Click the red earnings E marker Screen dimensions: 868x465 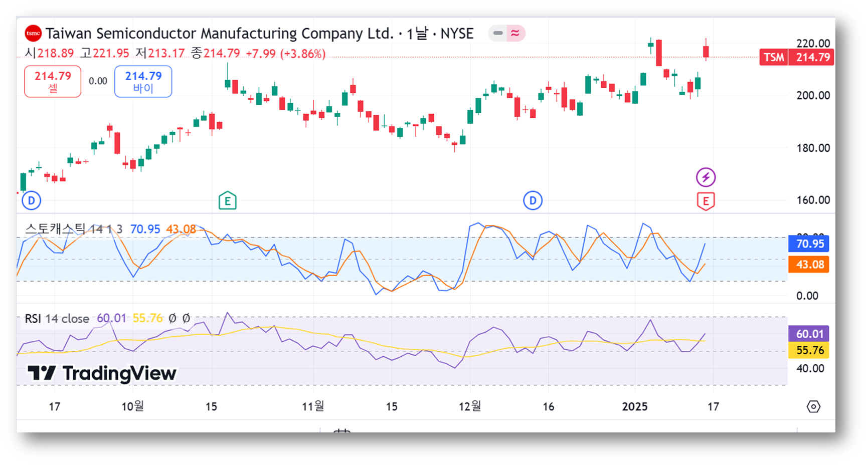(x=706, y=201)
